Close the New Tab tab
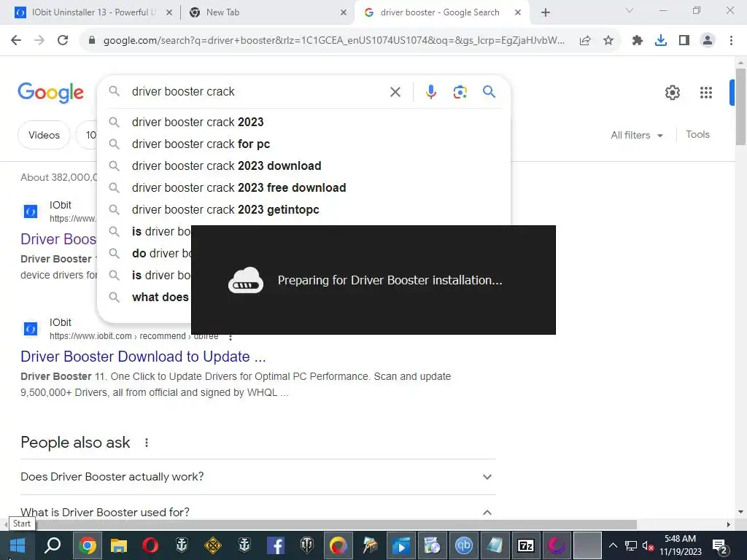 coord(344,13)
